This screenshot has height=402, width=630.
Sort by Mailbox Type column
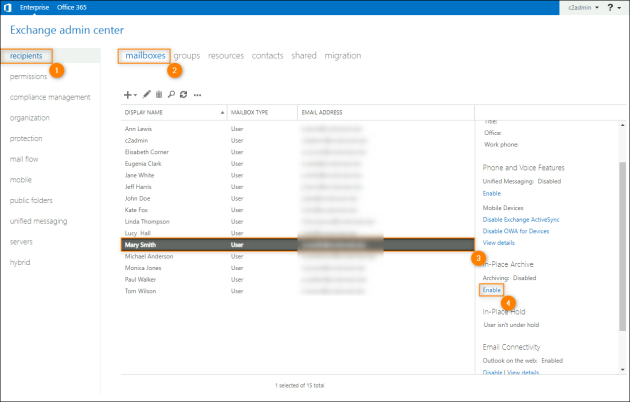[262, 112]
